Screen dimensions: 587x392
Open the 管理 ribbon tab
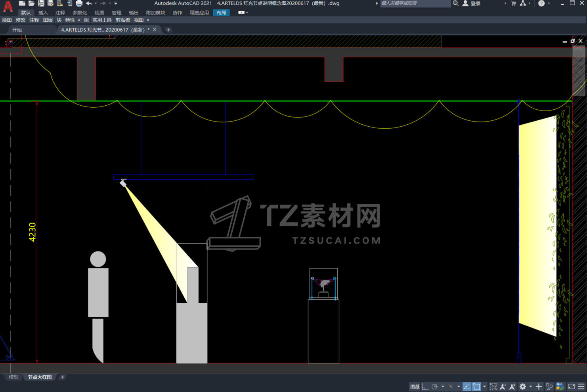coord(117,13)
